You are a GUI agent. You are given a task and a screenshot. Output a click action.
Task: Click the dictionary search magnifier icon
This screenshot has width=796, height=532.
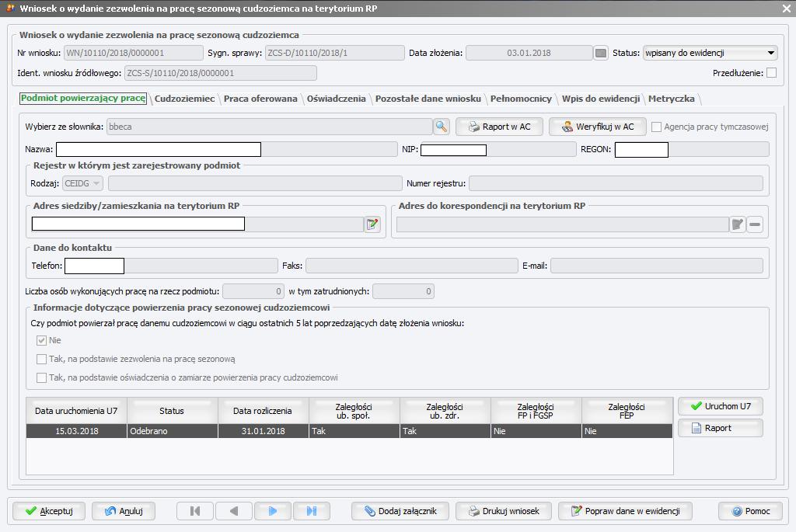[x=442, y=127]
